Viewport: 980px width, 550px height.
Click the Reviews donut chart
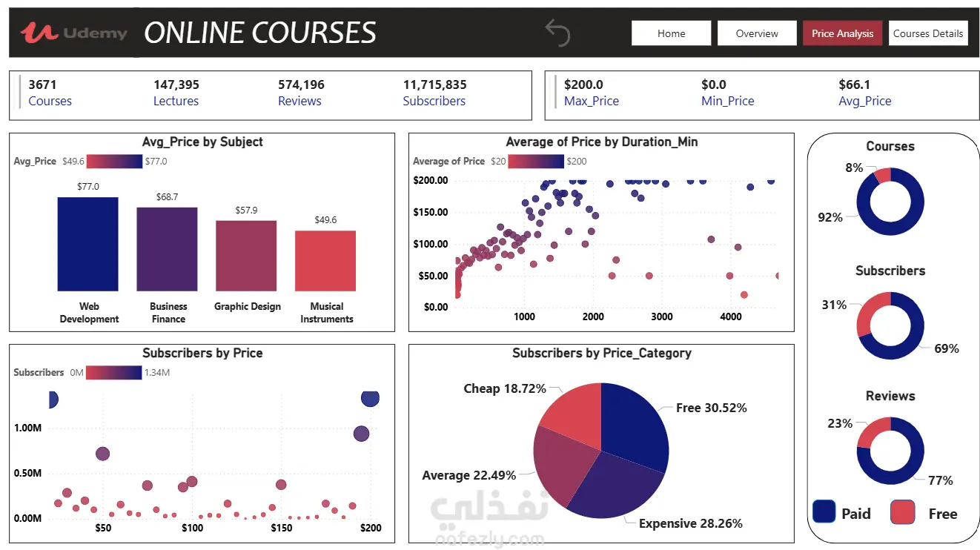tap(890, 451)
